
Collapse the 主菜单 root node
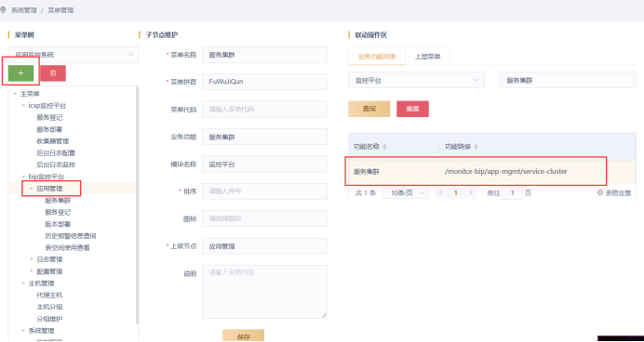coord(15,94)
